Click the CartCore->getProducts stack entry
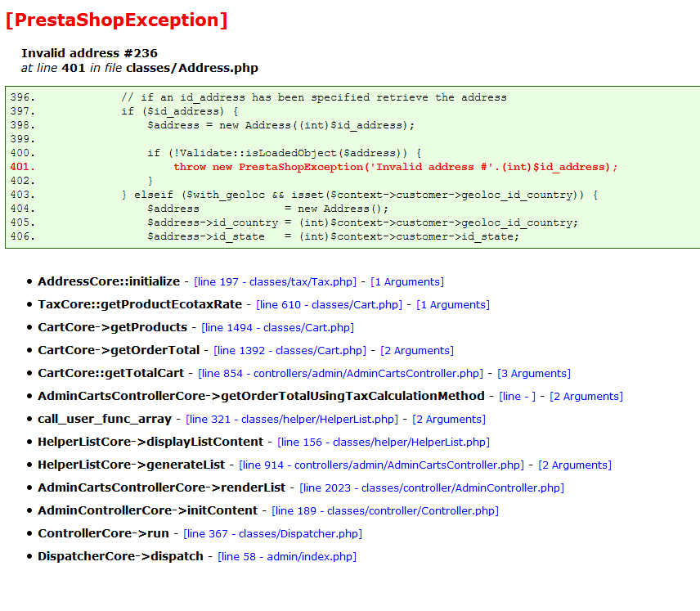Viewport: 700px width, 611px height. point(113,327)
